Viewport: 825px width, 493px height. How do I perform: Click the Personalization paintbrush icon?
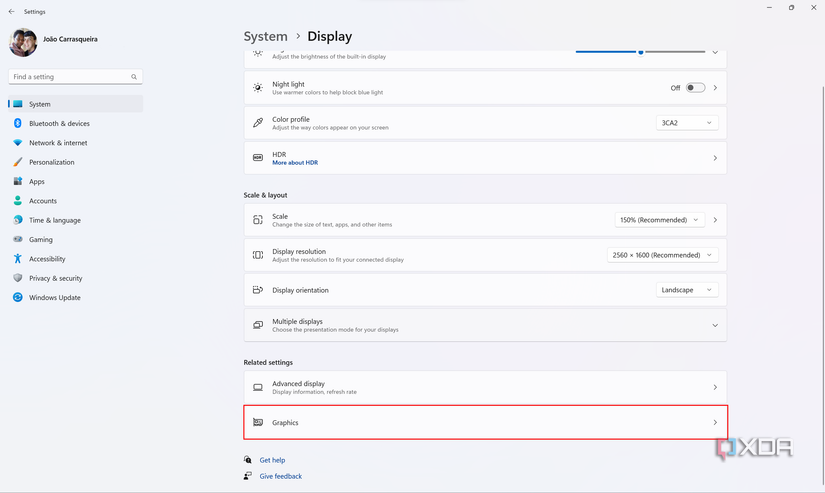tap(18, 162)
